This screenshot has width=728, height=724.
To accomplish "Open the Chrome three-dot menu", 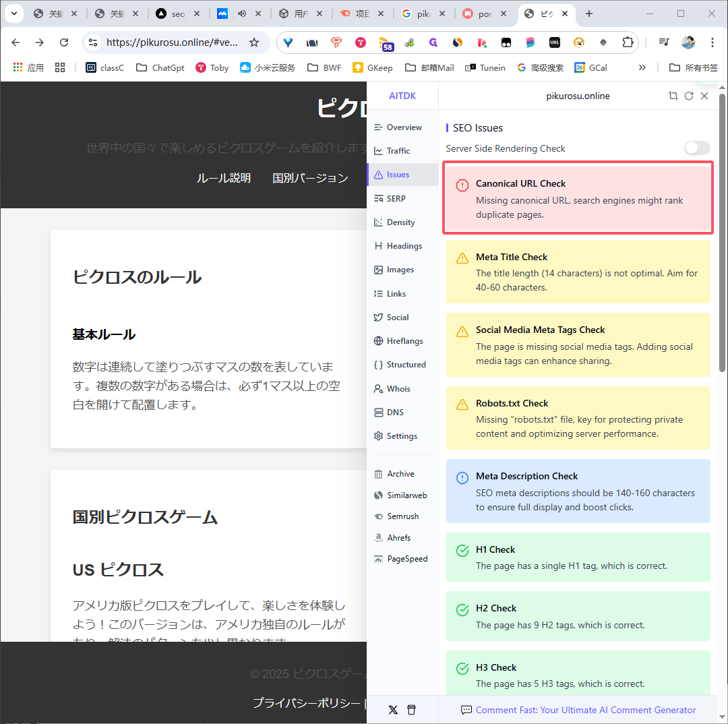I will pos(712,42).
